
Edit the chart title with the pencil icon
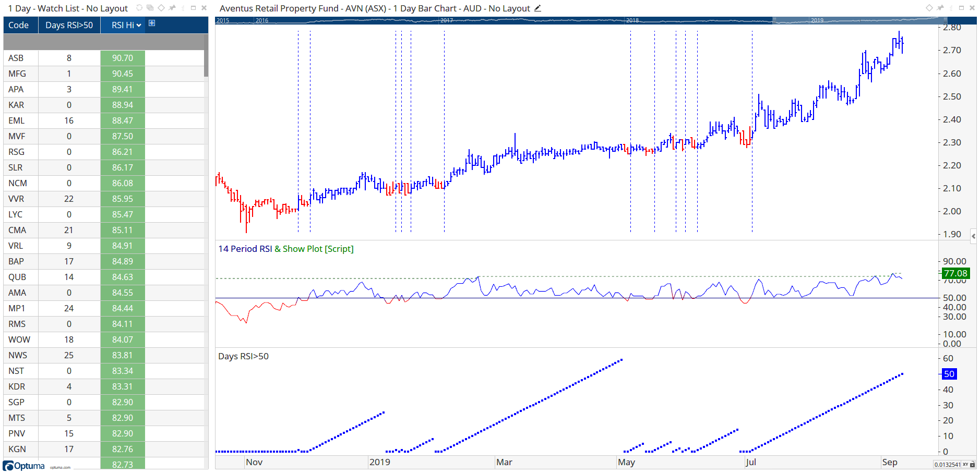coord(537,8)
